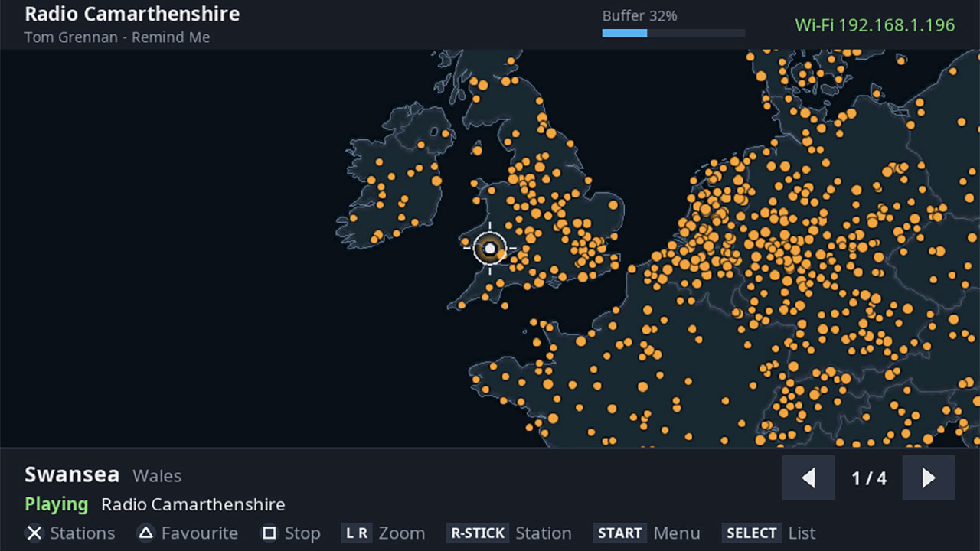Screen dimensions: 980x551
Task: Click the green 'Playing' status text
Action: click(x=57, y=504)
